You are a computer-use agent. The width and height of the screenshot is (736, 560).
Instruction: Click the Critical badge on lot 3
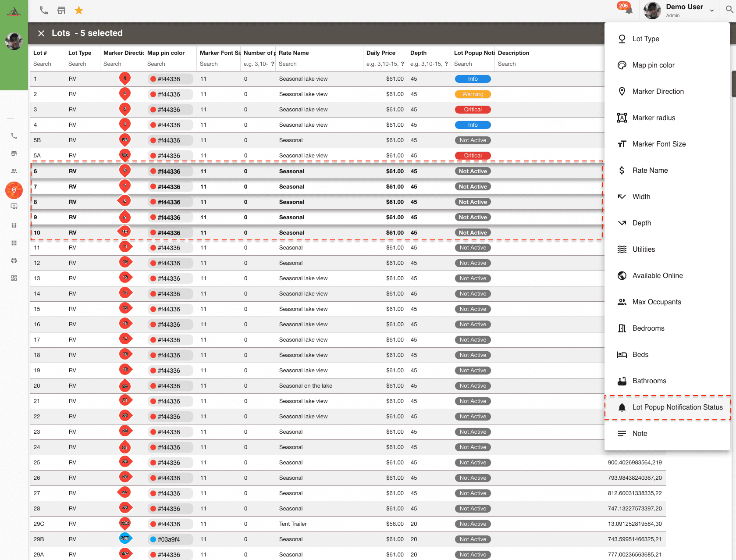[x=473, y=110]
